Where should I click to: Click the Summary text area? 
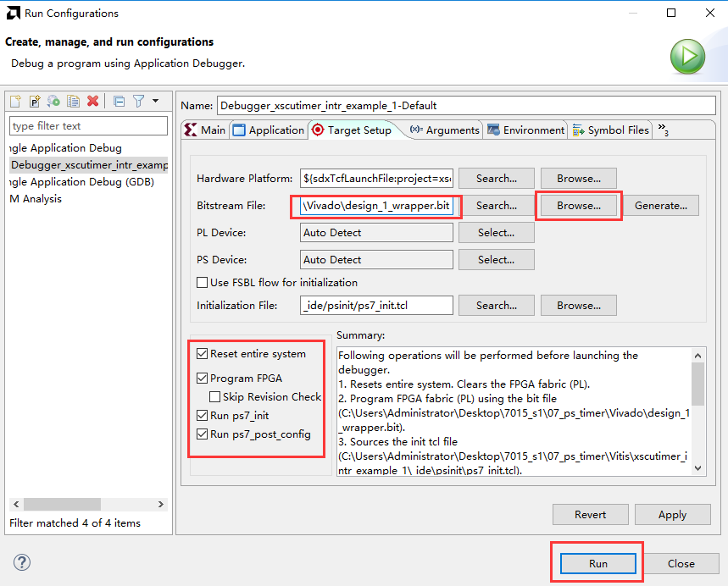click(x=514, y=411)
